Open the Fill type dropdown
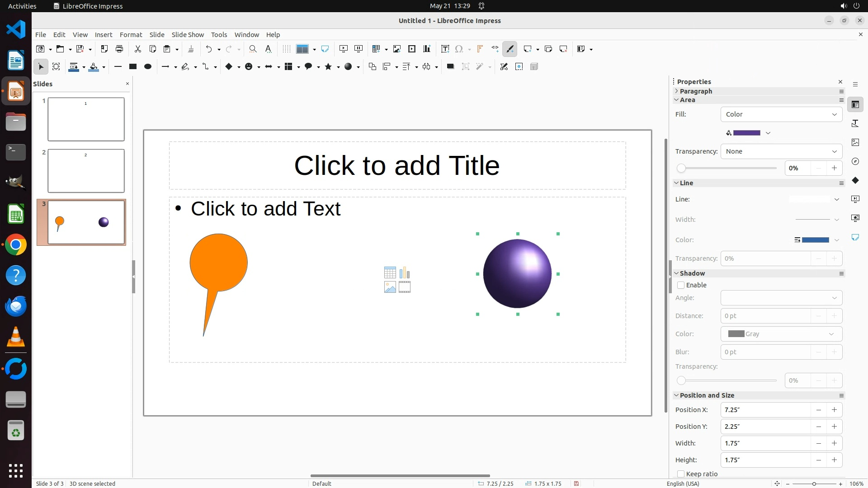Image resolution: width=868 pixels, height=488 pixels. pyautogui.click(x=781, y=114)
